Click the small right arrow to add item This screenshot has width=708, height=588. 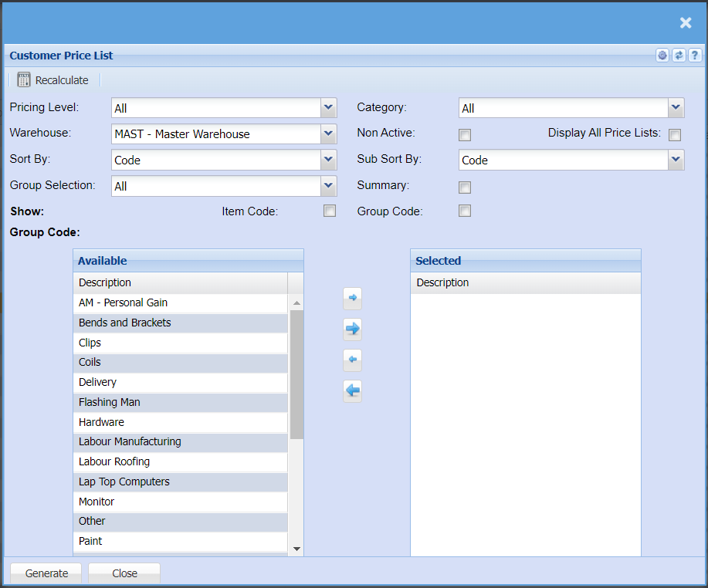pyautogui.click(x=352, y=298)
